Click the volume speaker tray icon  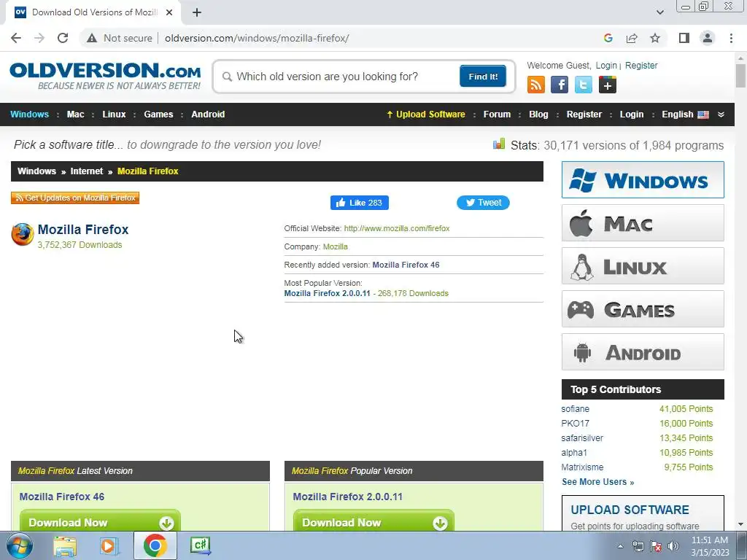tap(673, 546)
